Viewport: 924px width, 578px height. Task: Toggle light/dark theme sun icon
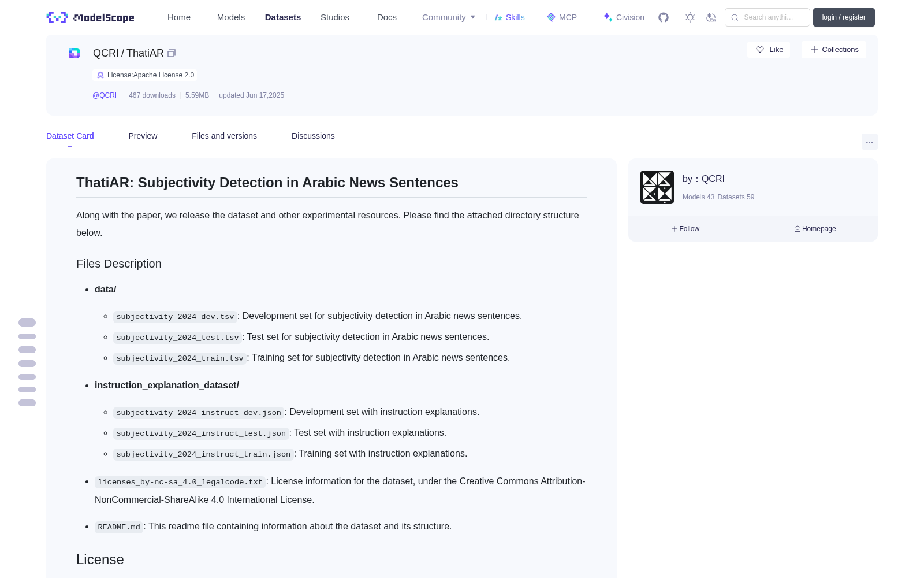coord(690,17)
